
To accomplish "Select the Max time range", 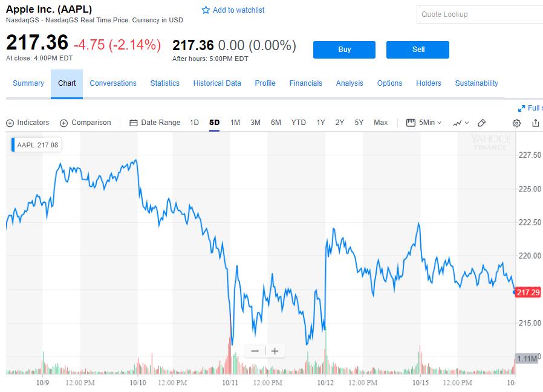I will coord(380,123).
